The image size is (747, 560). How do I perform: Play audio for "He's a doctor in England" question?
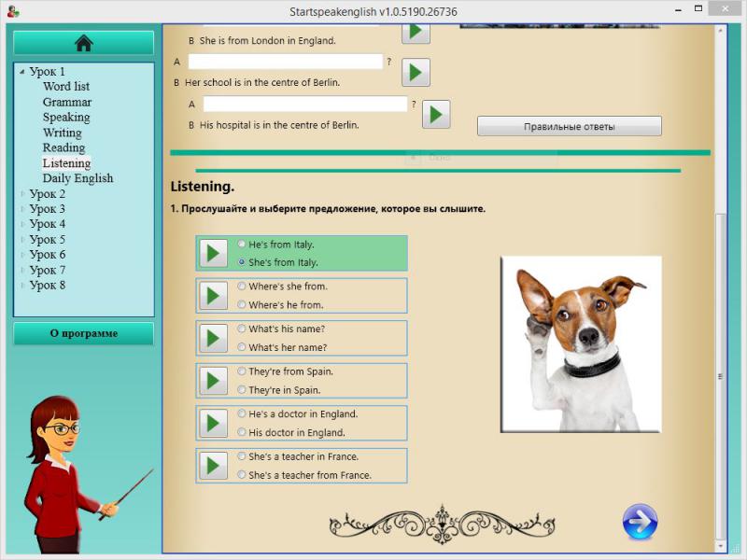213,423
